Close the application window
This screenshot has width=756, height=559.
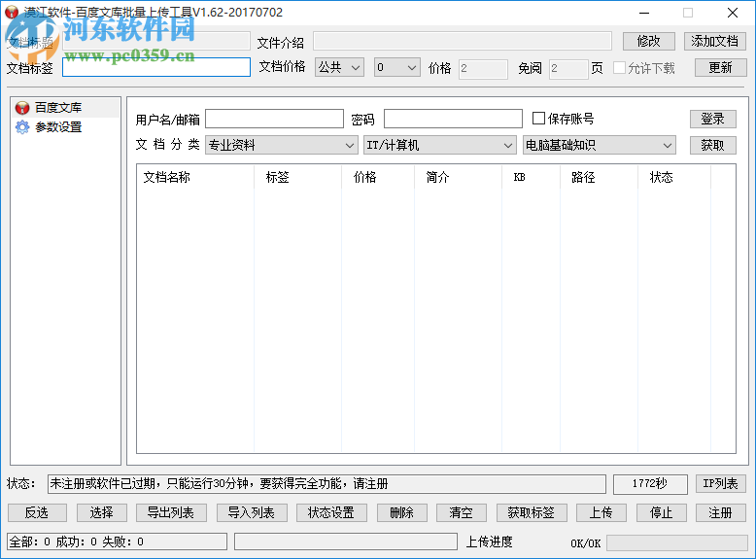pos(733,13)
